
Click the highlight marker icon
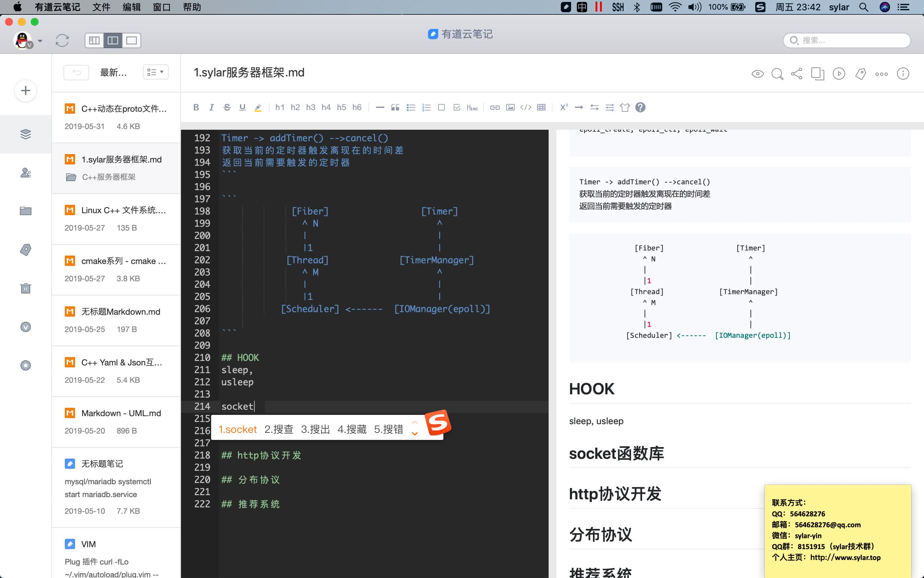coord(258,108)
